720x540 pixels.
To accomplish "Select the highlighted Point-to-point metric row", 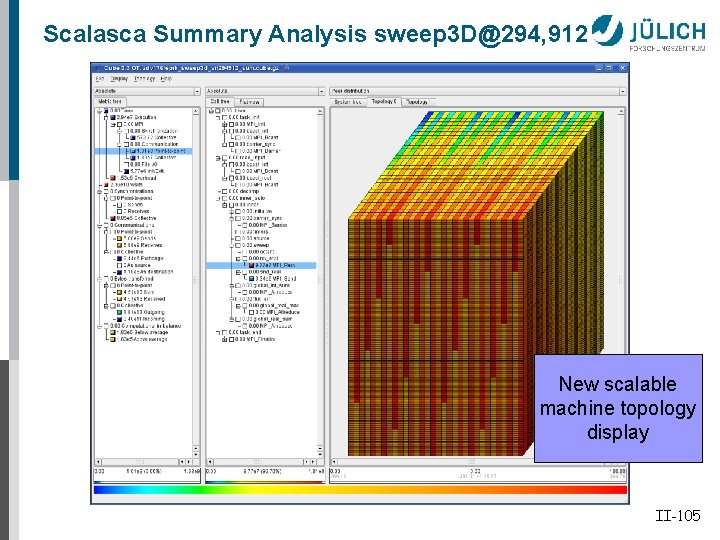I will click(x=143, y=151).
